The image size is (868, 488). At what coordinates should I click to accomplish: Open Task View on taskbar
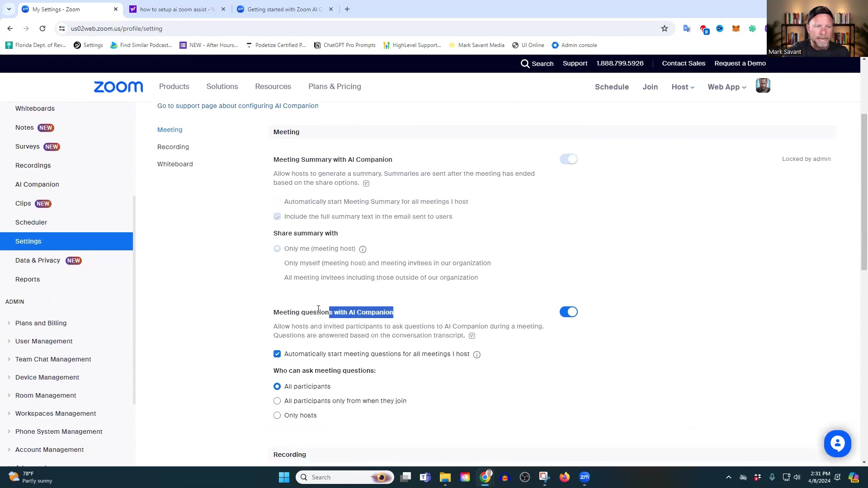tap(406, 477)
